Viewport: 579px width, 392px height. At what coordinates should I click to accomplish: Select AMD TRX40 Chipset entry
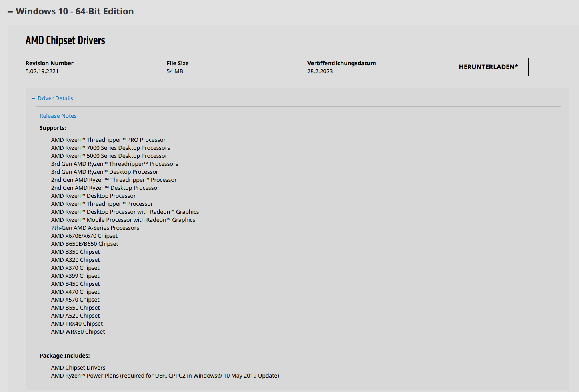(77, 324)
